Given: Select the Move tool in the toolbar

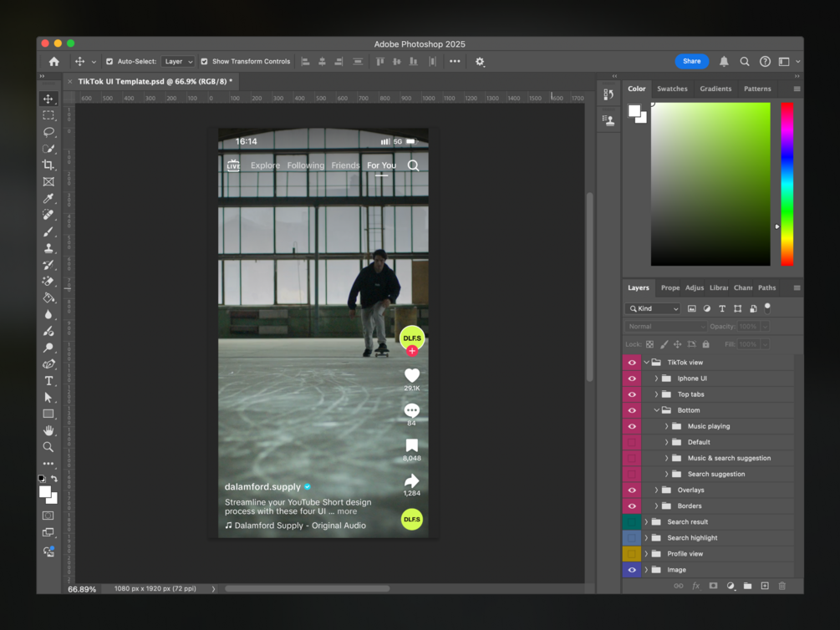Looking at the screenshot, I should pos(48,99).
